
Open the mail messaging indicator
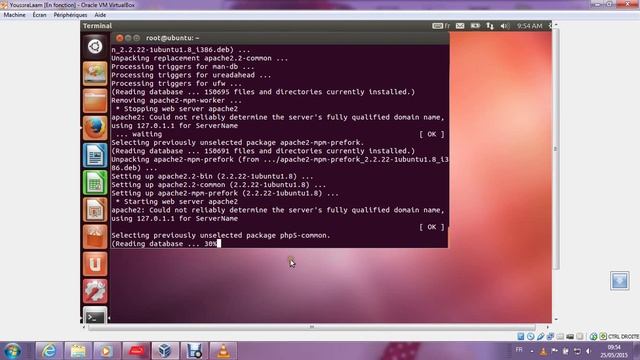point(460,26)
